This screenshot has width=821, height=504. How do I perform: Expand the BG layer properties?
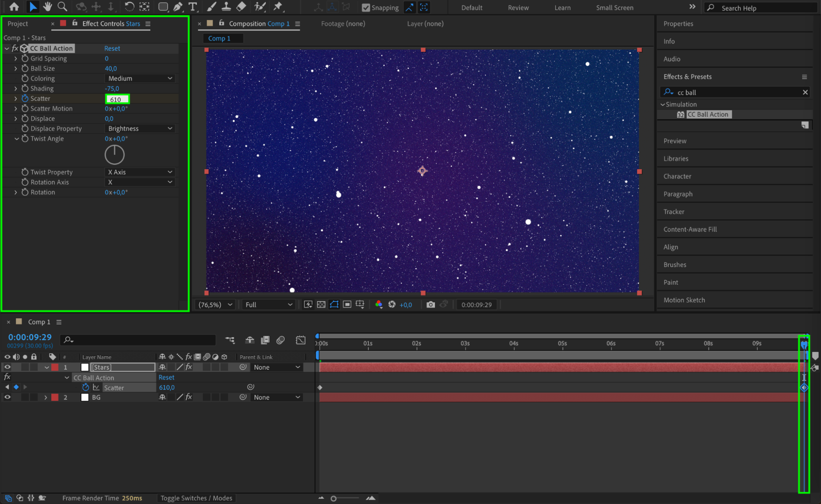click(46, 398)
